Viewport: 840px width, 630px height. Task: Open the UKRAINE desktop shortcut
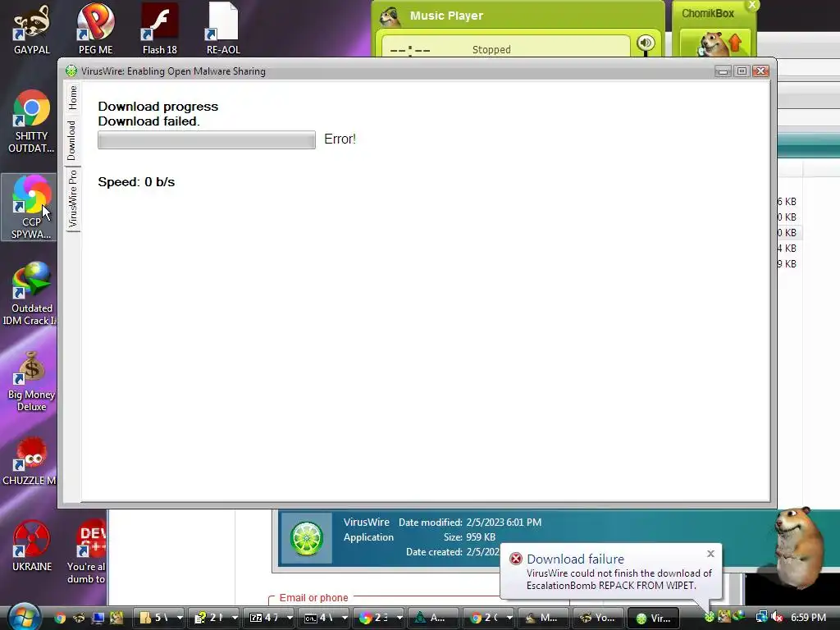pyautogui.click(x=32, y=546)
